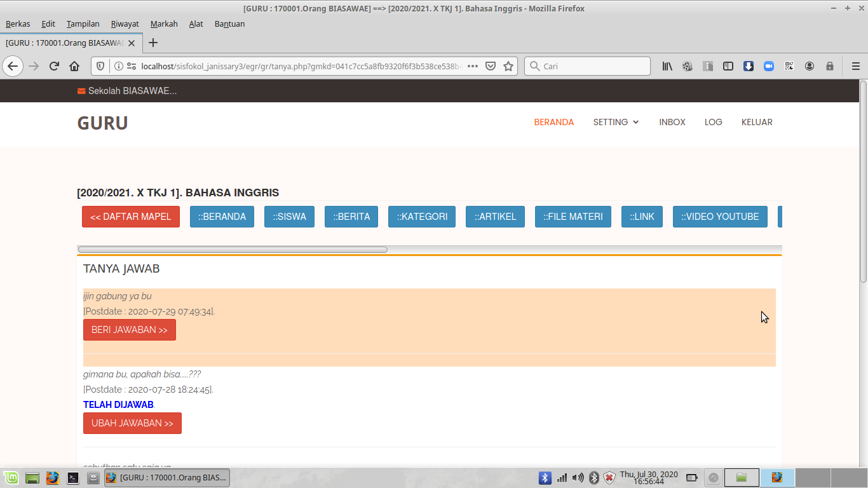Open the ::LINK section button
868x488 pixels.
click(642, 217)
